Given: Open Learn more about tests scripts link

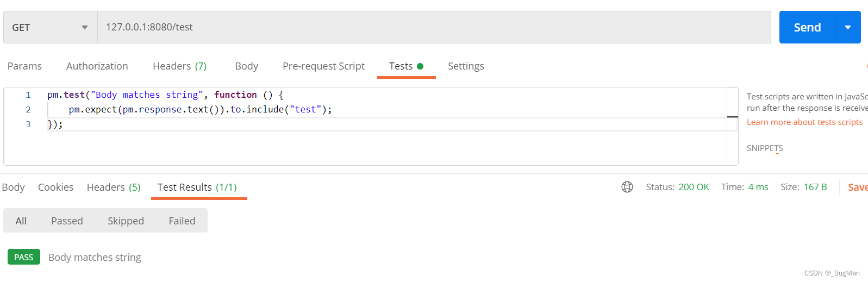Looking at the screenshot, I should pyautogui.click(x=804, y=122).
